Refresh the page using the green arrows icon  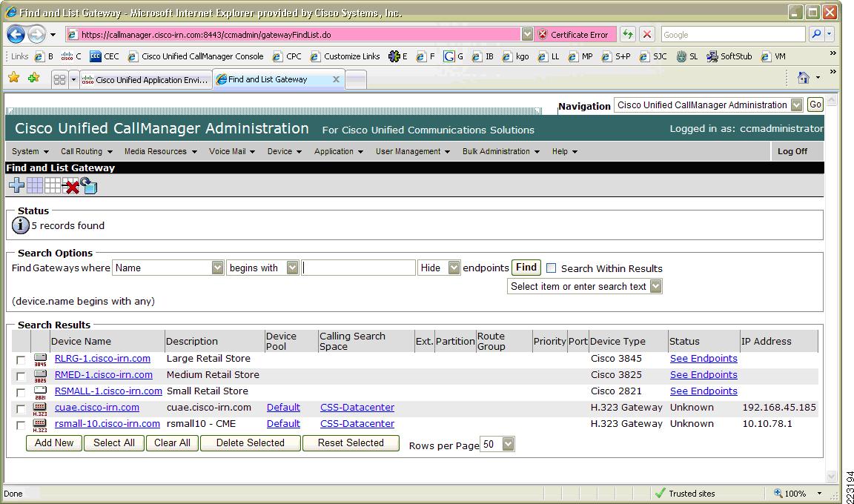click(628, 34)
